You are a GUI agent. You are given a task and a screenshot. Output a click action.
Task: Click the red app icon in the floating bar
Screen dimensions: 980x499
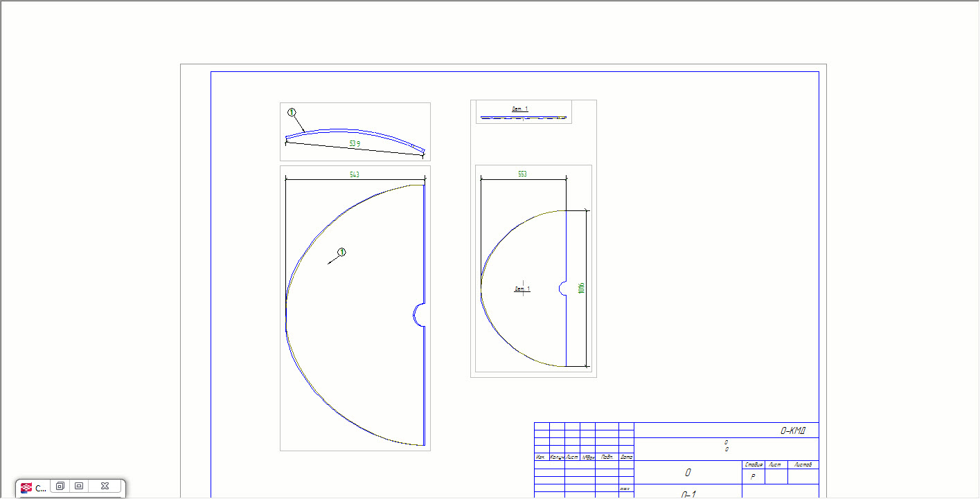[26, 487]
